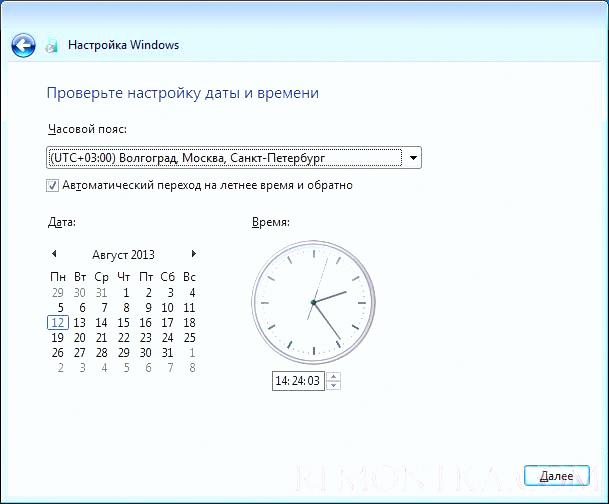Click the Время: label
Image resolution: width=609 pixels, height=504 pixels.
271,222
